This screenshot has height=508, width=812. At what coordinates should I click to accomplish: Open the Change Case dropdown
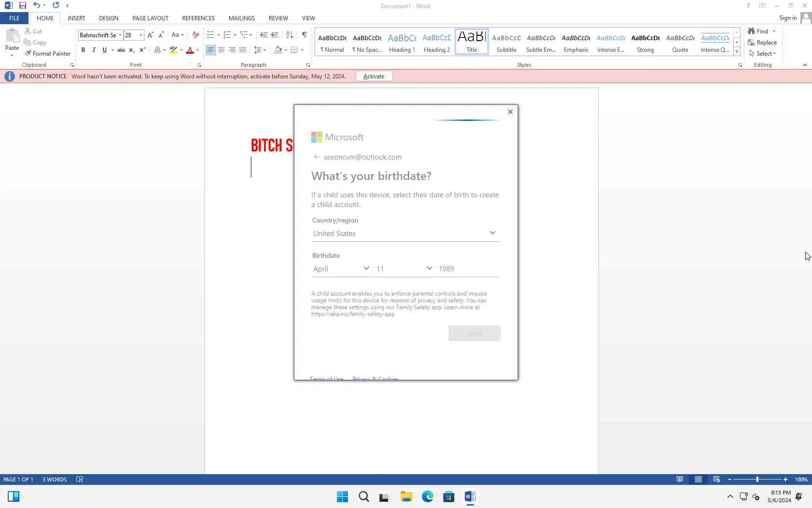pos(177,35)
